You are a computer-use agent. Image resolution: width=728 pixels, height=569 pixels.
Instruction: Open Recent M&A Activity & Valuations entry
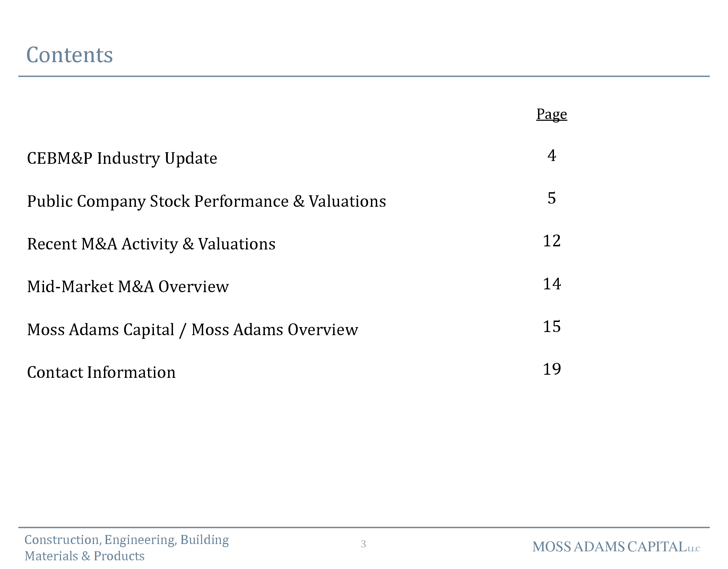coord(151,244)
